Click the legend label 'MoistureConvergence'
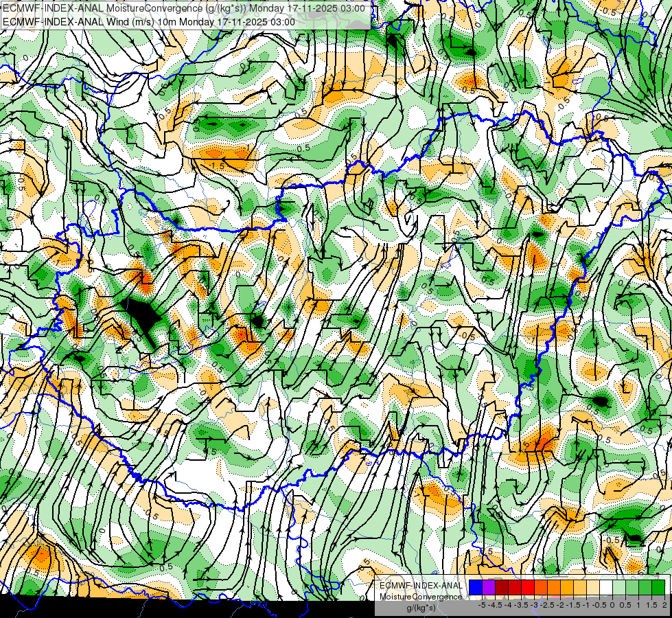This screenshot has height=618, width=672. 421,597
